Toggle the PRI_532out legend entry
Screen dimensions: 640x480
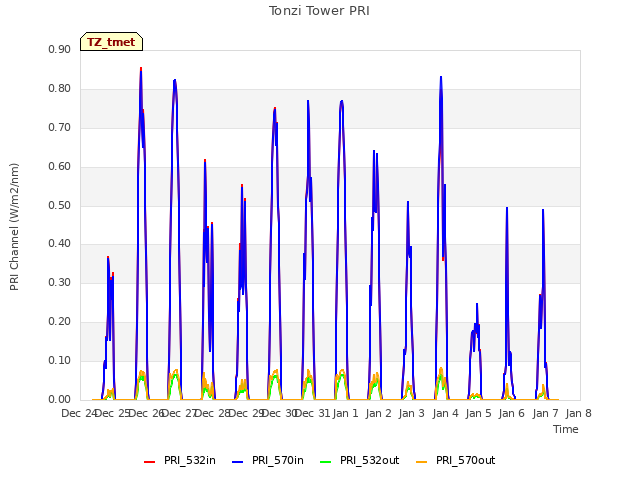click(360, 461)
